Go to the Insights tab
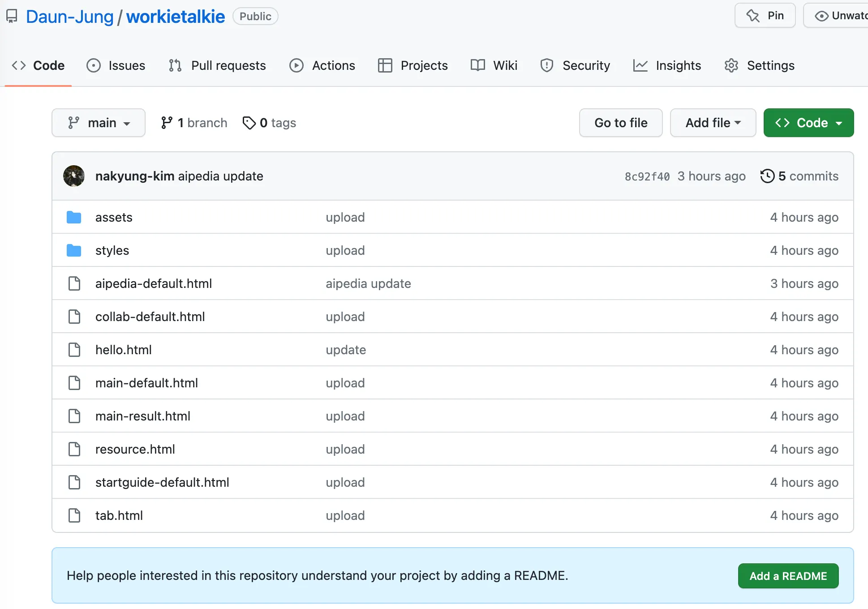Image resolution: width=868 pixels, height=609 pixels. pyautogui.click(x=667, y=65)
